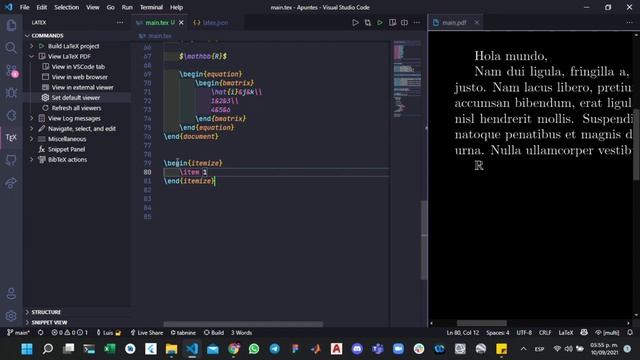This screenshot has width=640, height=360.
Task: Open the Live Share view in the activity bar
Action: (11, 182)
